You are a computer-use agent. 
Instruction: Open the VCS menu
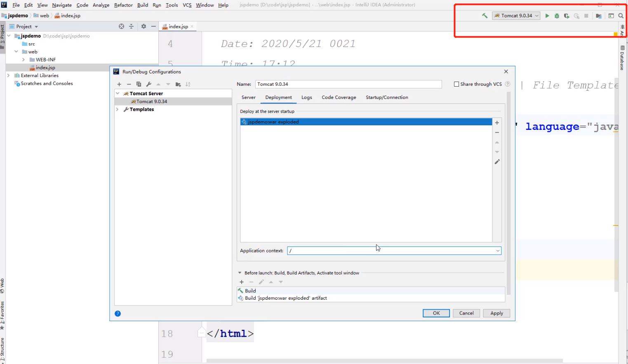pyautogui.click(x=187, y=5)
